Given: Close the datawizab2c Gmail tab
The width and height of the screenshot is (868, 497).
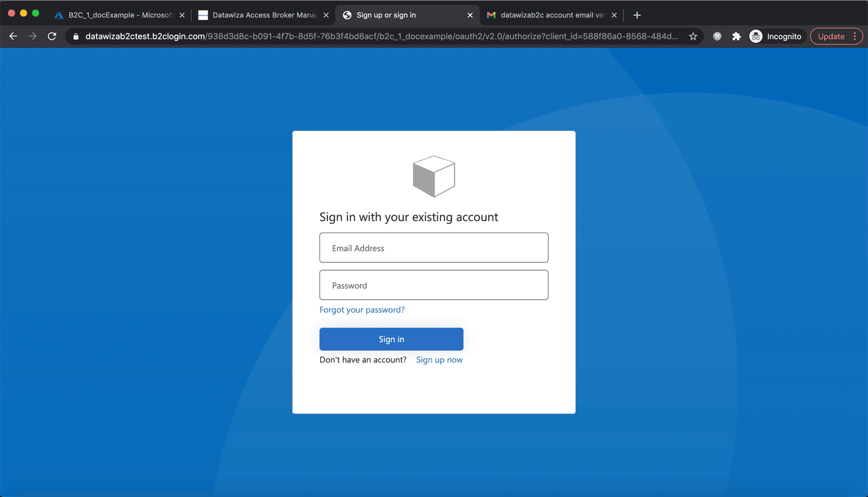Looking at the screenshot, I should pos(614,15).
